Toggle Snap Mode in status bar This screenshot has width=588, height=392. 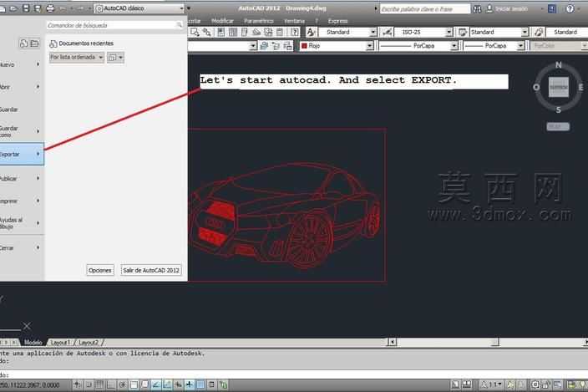[89, 384]
